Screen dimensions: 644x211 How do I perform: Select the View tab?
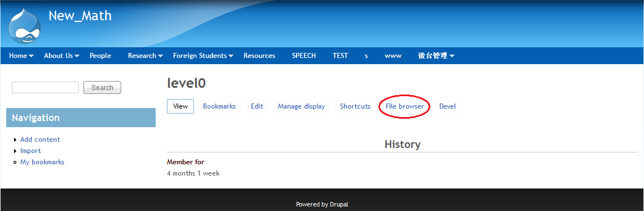180,106
